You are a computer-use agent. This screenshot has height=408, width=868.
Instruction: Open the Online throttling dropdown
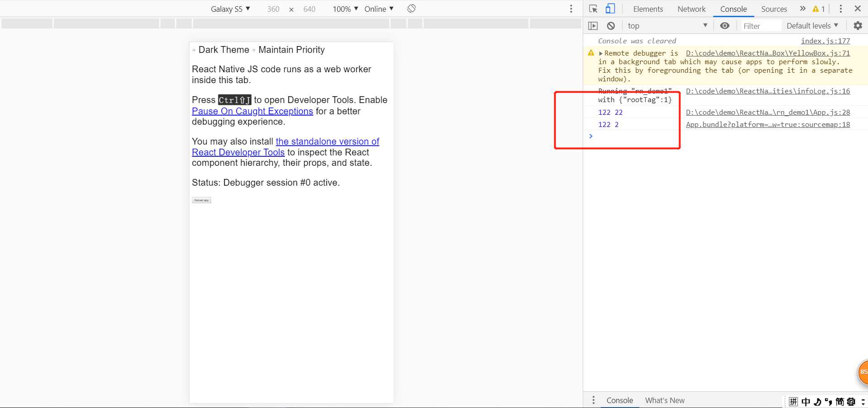pyautogui.click(x=379, y=9)
